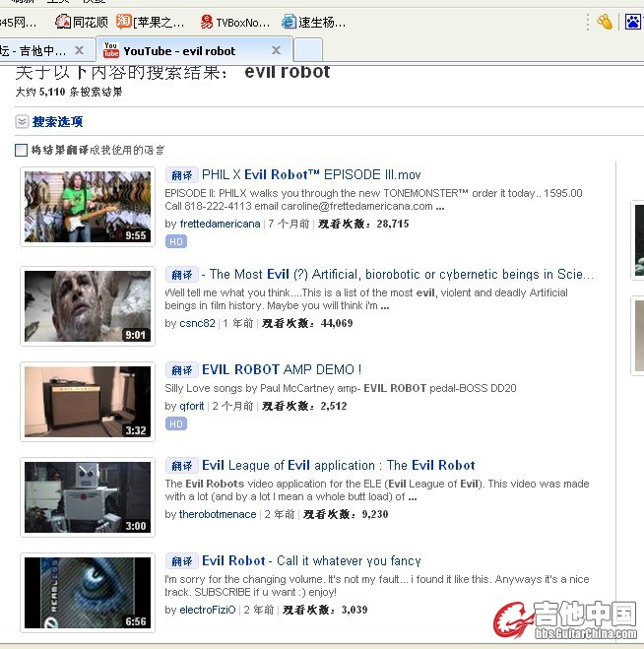Visit uploader csnc82's channel
Screen dimensions: 644x649
(197, 323)
